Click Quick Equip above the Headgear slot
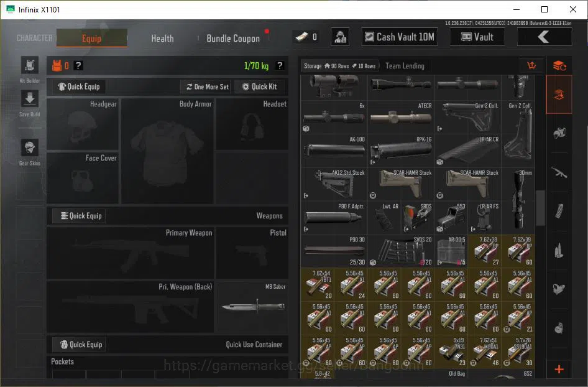The image size is (588, 387). pos(79,86)
